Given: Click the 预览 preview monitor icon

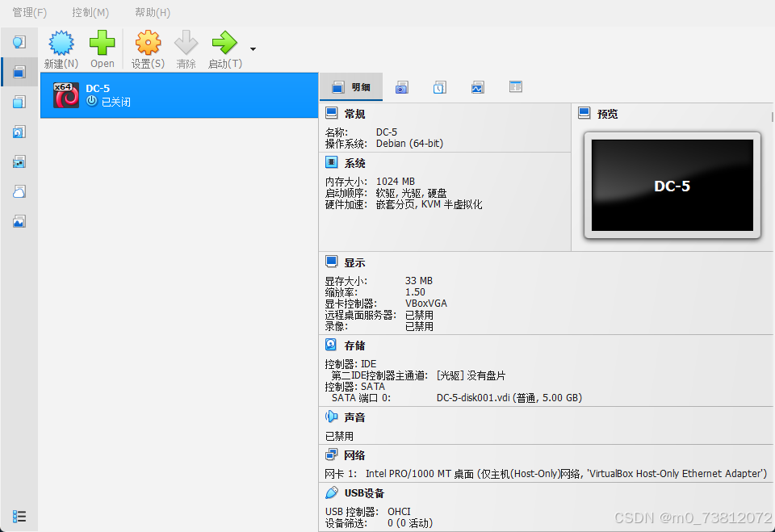Looking at the screenshot, I should click(584, 113).
